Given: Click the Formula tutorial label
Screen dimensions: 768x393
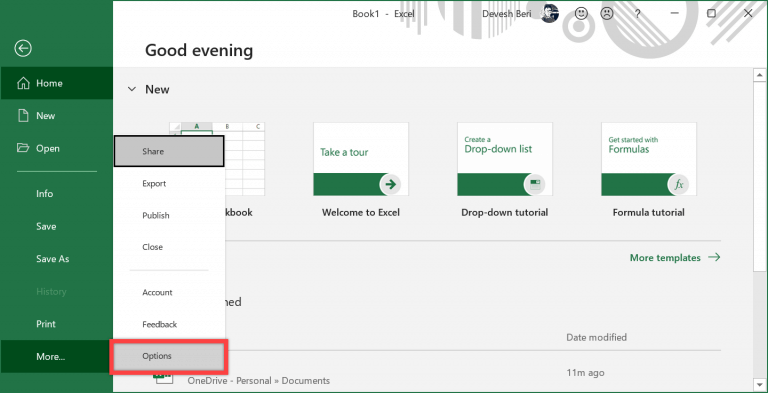Looking at the screenshot, I should pos(648,212).
